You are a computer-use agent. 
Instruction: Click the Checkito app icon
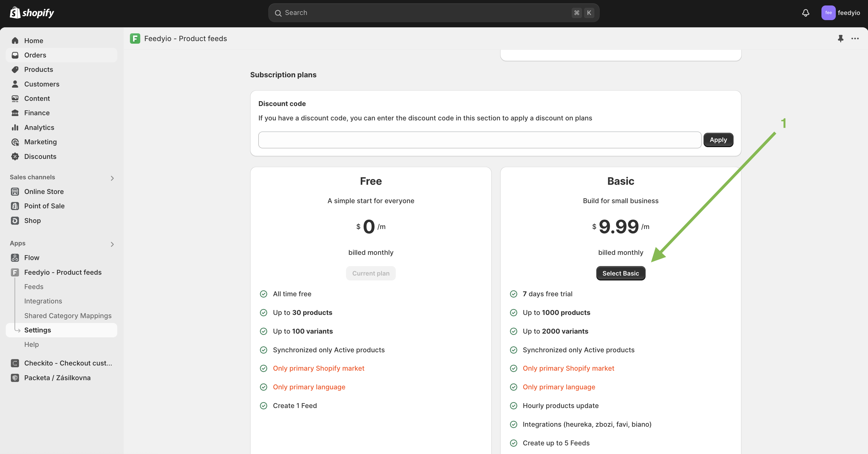15,363
